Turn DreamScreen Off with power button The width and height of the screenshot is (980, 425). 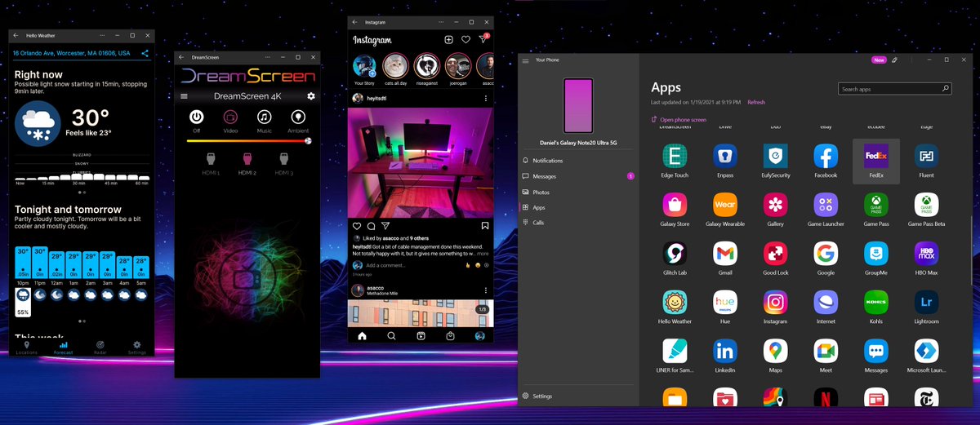tap(196, 117)
